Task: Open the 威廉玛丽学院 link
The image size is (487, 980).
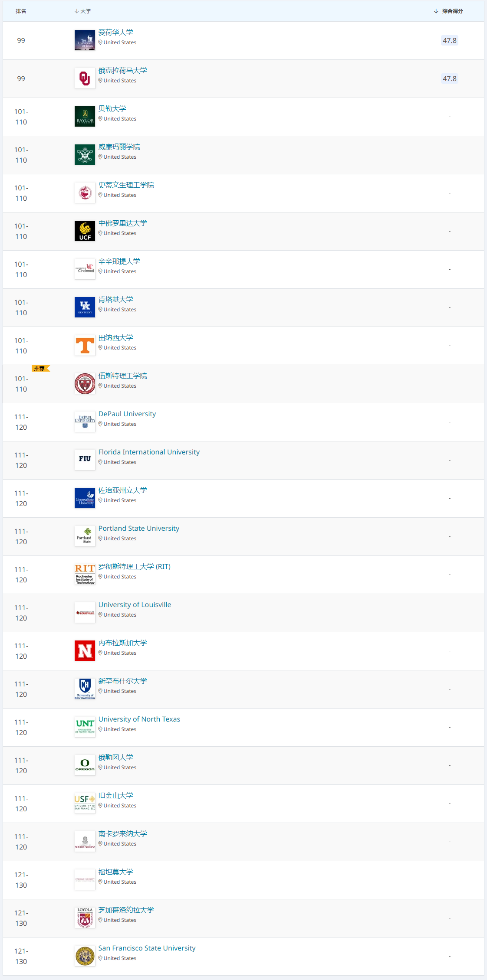Action: point(119,147)
